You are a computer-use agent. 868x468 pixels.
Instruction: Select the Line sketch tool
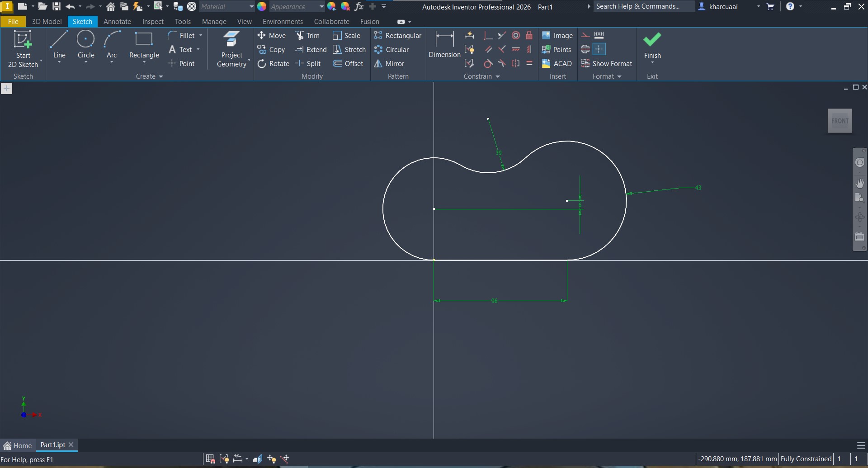pos(59,45)
